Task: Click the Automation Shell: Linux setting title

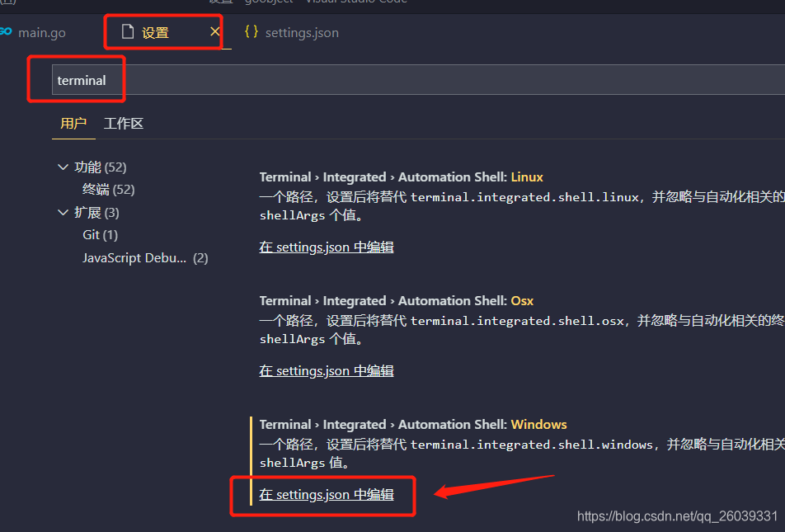Action: point(401,177)
